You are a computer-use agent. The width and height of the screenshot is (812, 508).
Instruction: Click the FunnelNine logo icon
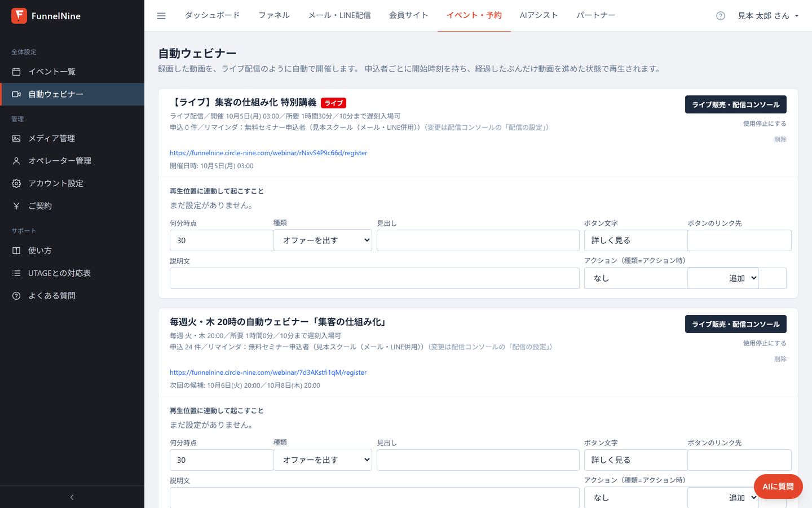pos(19,16)
